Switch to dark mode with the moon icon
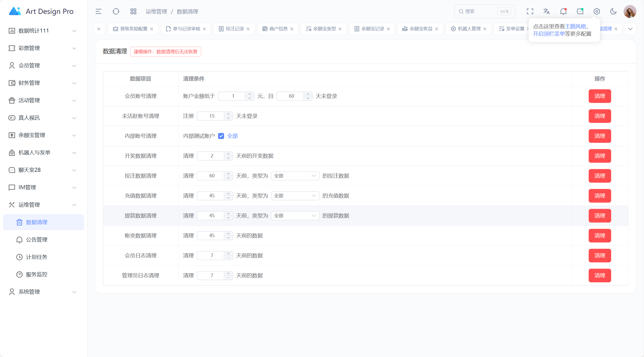Image resolution: width=644 pixels, height=357 pixels. (x=613, y=11)
